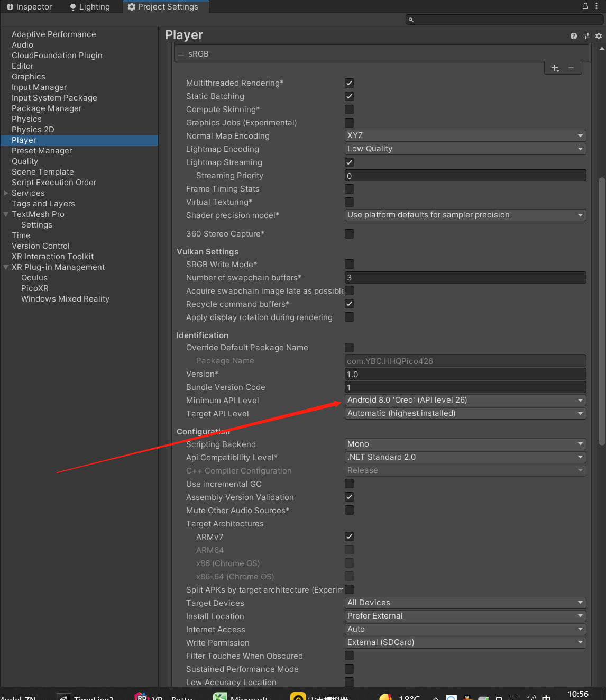Check Override Default Package Name
The image size is (606, 700).
click(x=349, y=348)
